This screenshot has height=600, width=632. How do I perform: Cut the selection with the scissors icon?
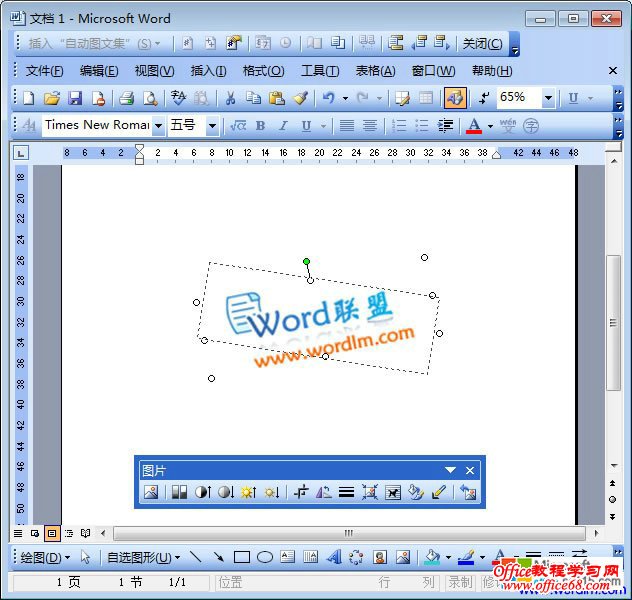click(230, 98)
